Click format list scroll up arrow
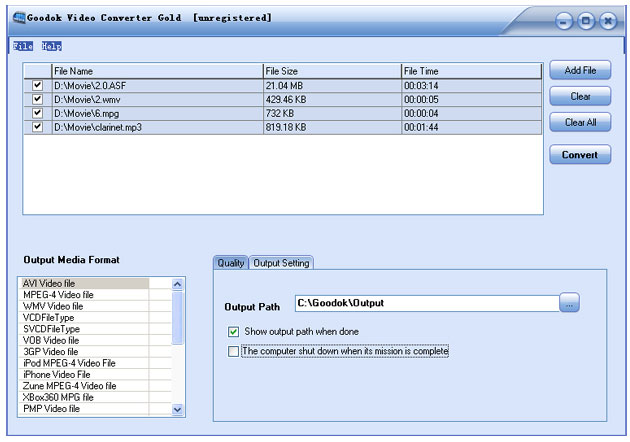Screen dimensions: 630x442 [177, 284]
